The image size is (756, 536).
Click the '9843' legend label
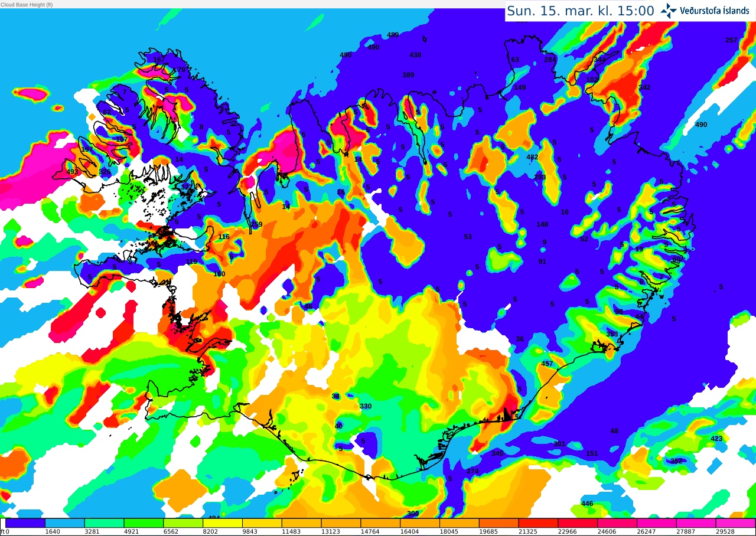click(250, 532)
